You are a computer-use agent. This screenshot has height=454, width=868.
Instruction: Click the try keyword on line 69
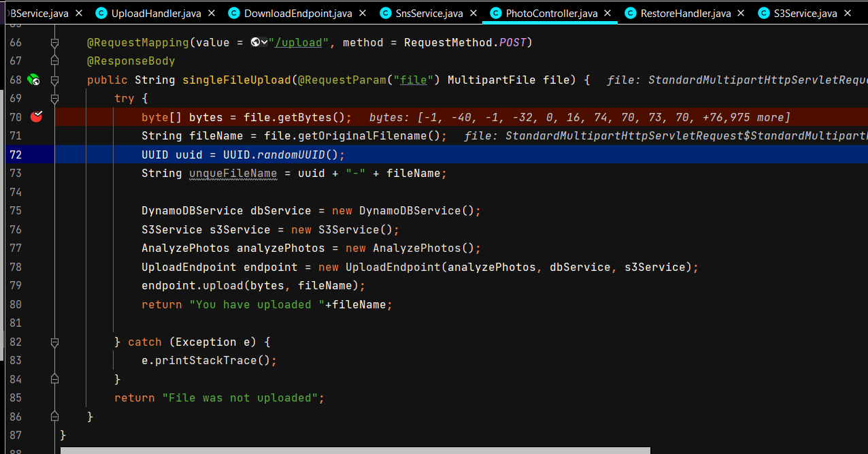click(x=124, y=98)
